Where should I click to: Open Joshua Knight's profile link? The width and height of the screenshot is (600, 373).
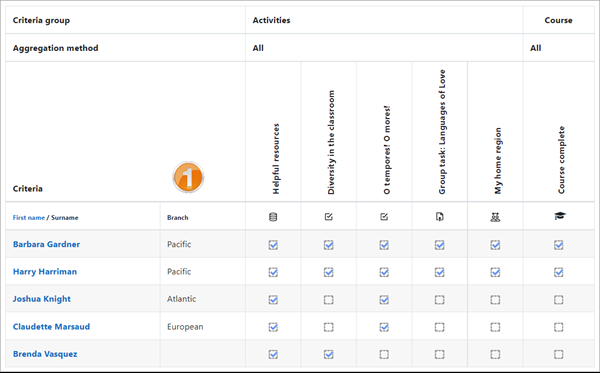[x=42, y=299]
